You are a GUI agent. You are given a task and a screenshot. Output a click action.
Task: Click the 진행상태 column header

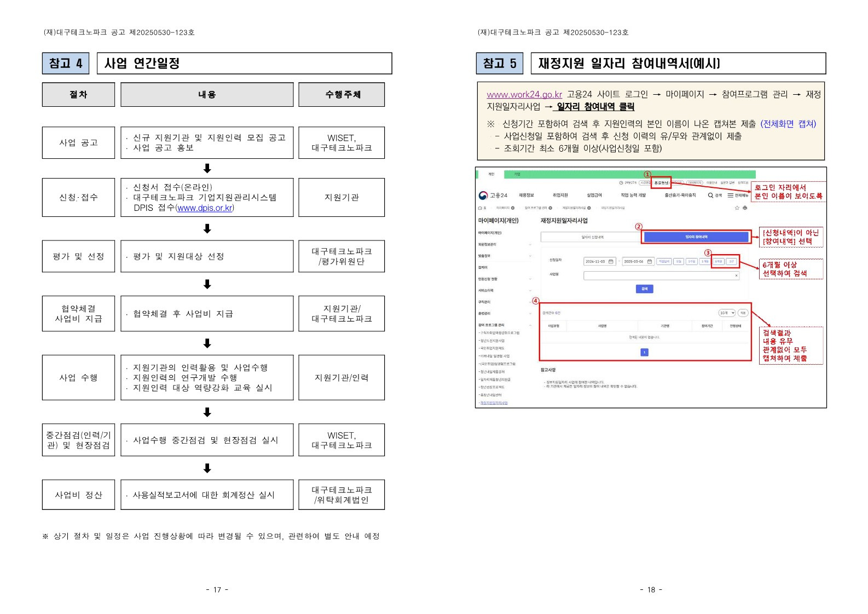(x=735, y=326)
